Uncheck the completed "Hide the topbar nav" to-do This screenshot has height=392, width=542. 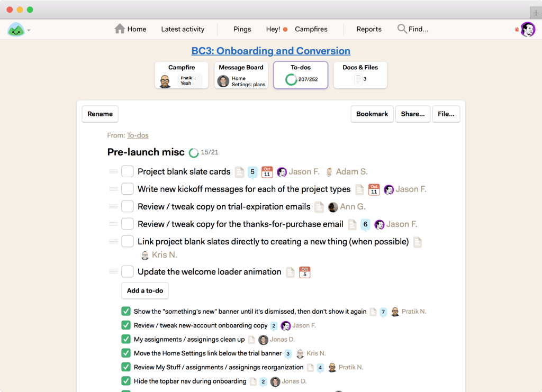[125, 381]
